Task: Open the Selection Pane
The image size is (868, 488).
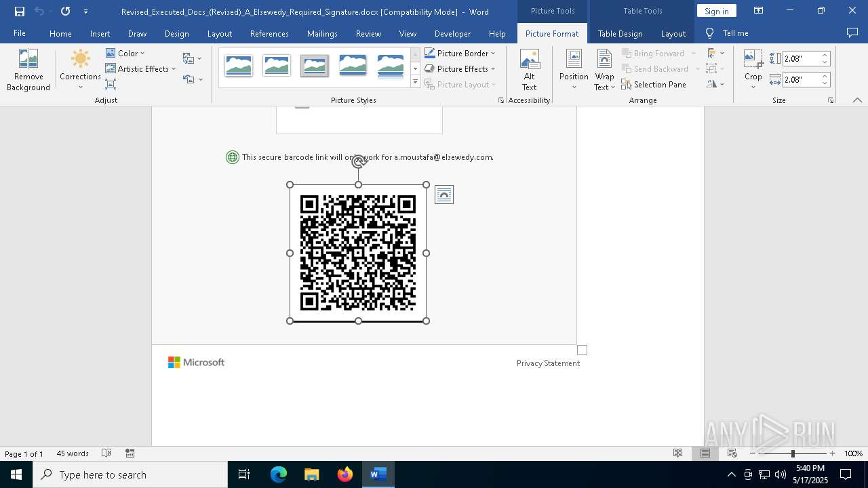Action: [x=654, y=85]
